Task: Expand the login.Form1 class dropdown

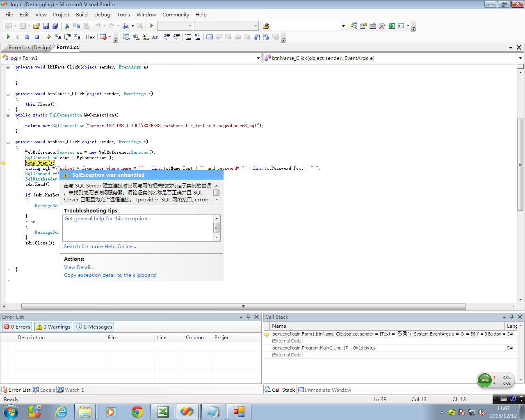Action: pos(258,58)
